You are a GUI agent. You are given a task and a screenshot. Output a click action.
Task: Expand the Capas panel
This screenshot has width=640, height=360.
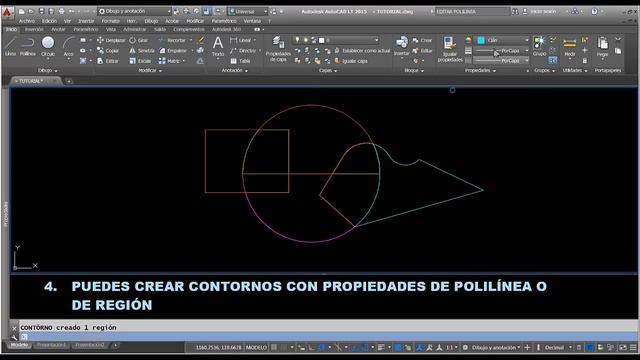(x=328, y=71)
